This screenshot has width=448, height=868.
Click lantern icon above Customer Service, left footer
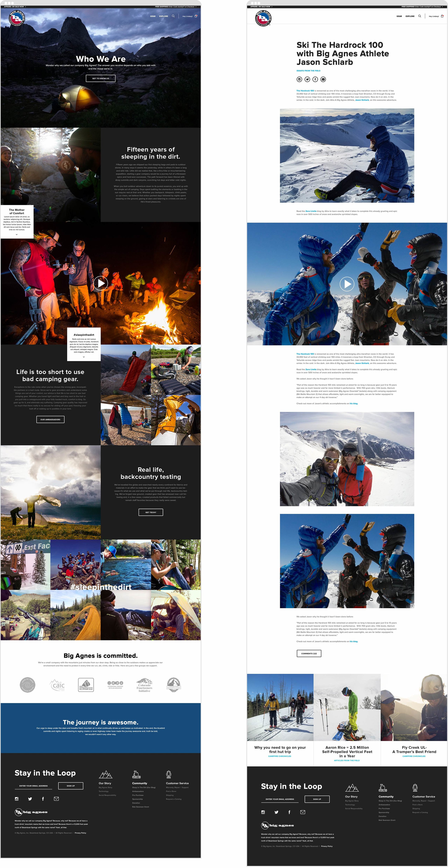pos(169,774)
